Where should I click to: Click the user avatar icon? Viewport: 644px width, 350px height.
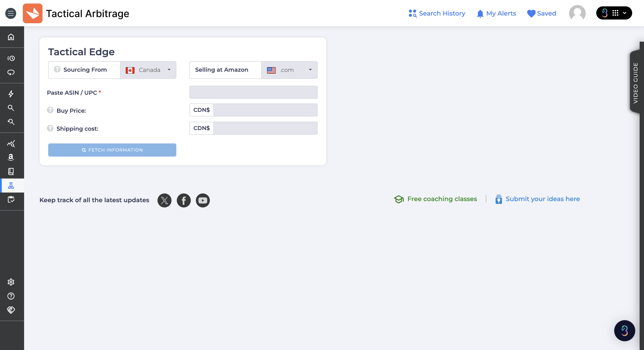point(577,13)
